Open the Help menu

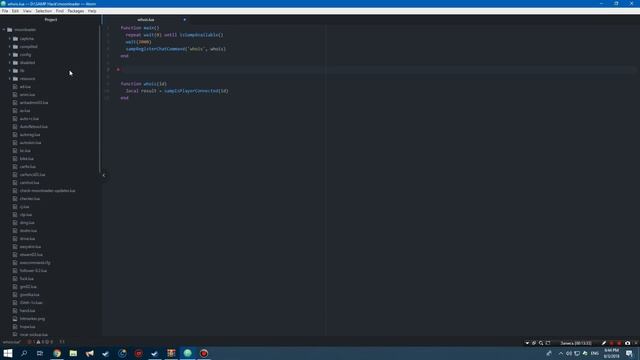92,11
